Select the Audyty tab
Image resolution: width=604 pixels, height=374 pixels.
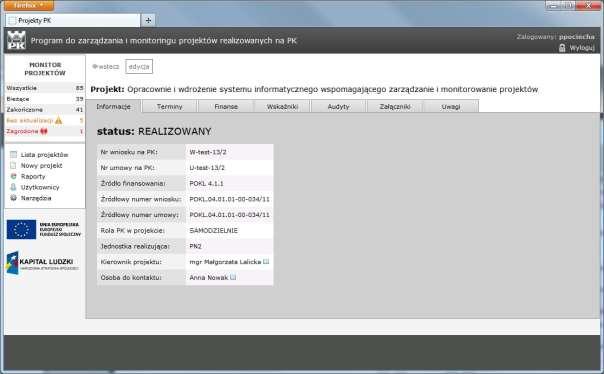pyautogui.click(x=339, y=106)
